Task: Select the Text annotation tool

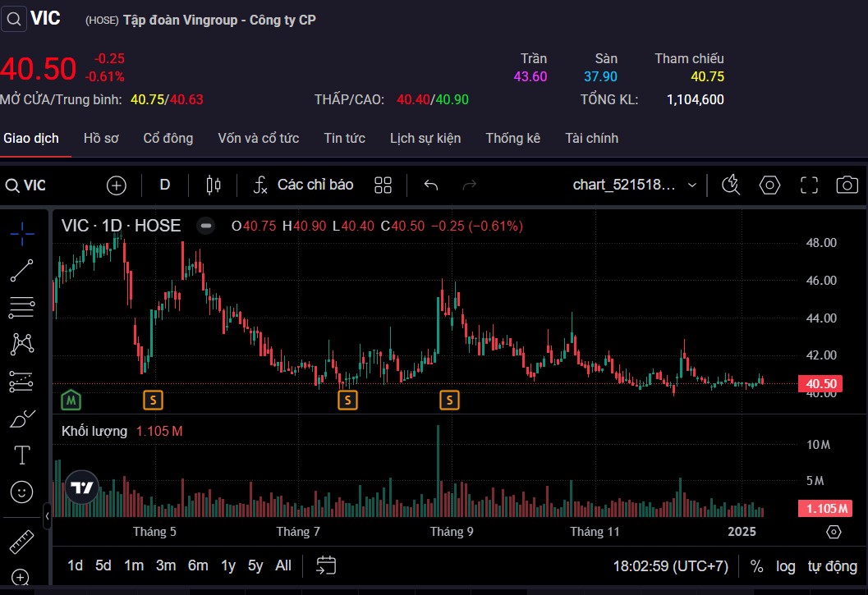Action: point(21,455)
